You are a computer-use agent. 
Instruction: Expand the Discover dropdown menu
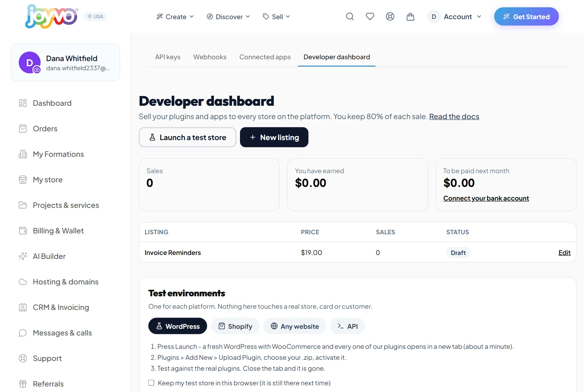pos(228,16)
